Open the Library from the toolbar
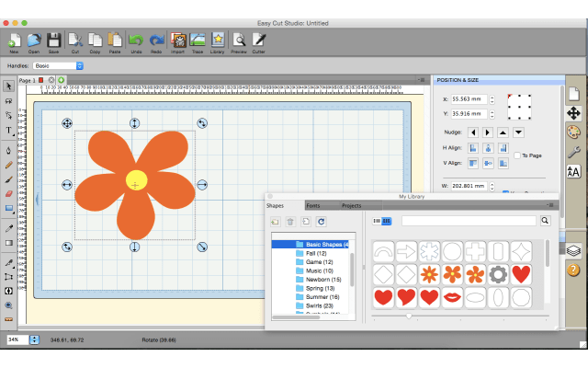 click(x=217, y=40)
